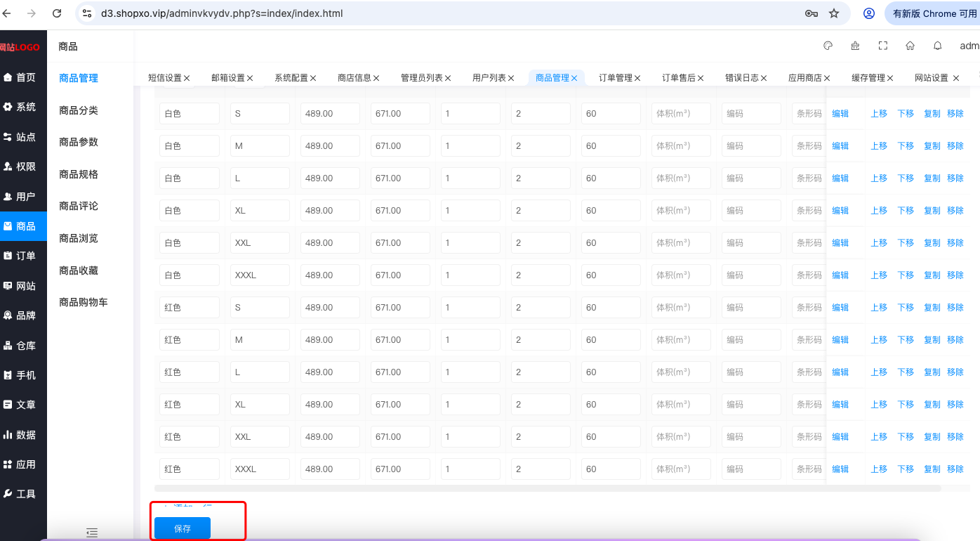Click the 60 field in 红色 XXL row

611,437
